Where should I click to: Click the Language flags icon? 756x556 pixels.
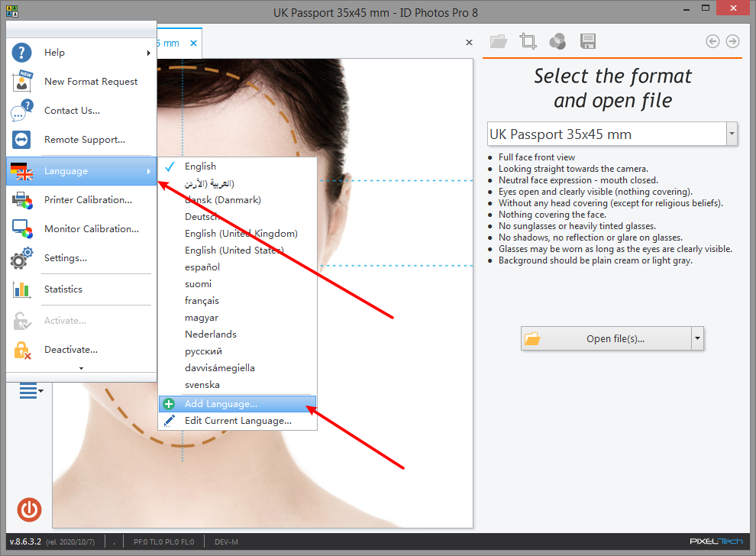(21, 171)
